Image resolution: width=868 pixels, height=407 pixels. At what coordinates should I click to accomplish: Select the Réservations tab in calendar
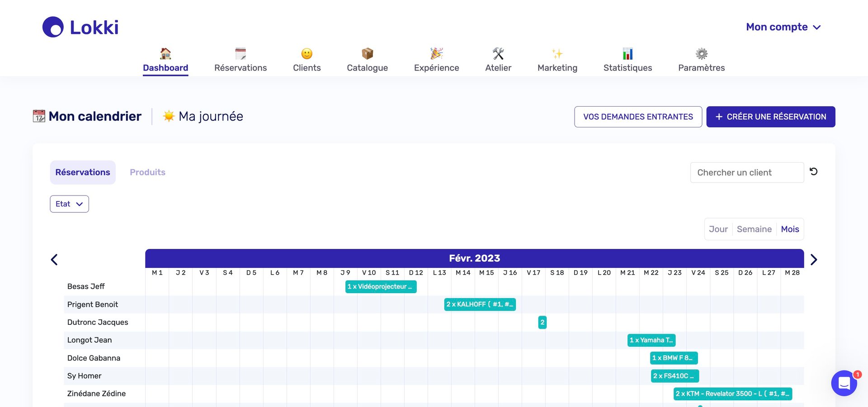point(83,172)
